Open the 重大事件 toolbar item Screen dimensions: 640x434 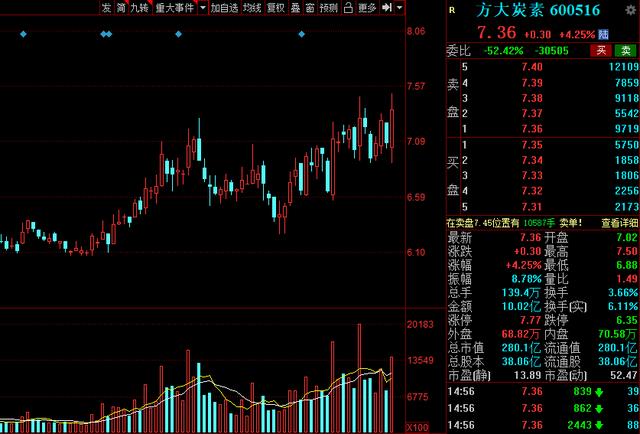tap(175, 7)
